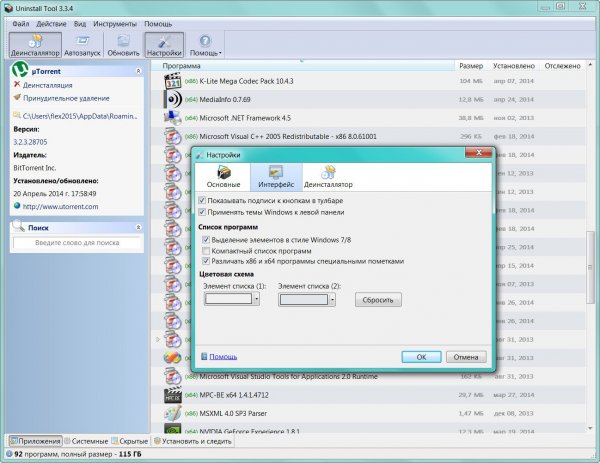Image resolution: width=600 pixels, height=463 pixels.
Task: Open the Помощь link in dialog
Action: 223,357
